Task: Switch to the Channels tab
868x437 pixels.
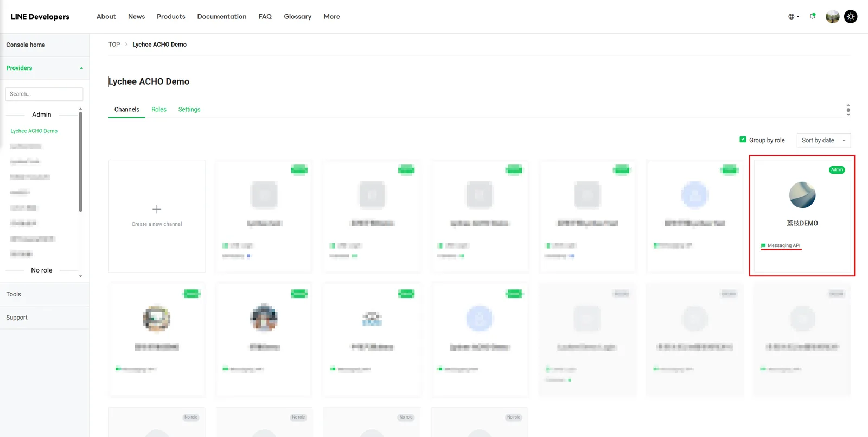Action: (127, 110)
